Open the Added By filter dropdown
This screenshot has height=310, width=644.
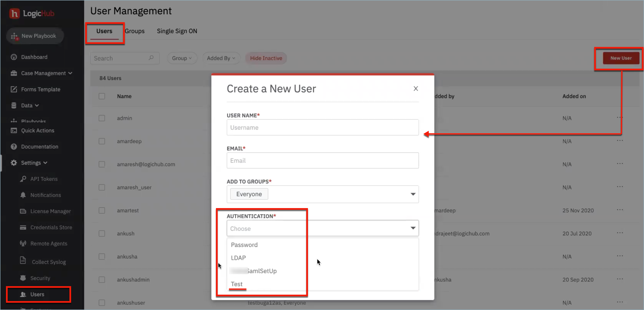coord(221,58)
